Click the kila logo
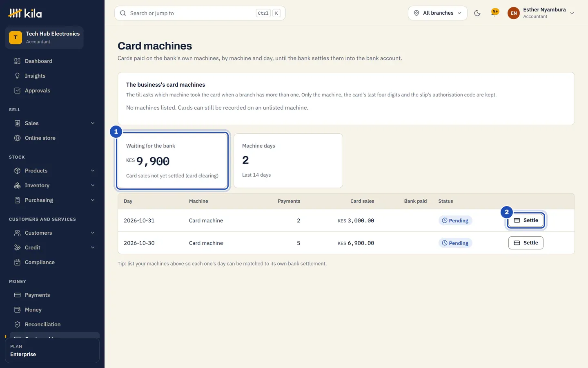This screenshot has width=588, height=368. tap(25, 13)
